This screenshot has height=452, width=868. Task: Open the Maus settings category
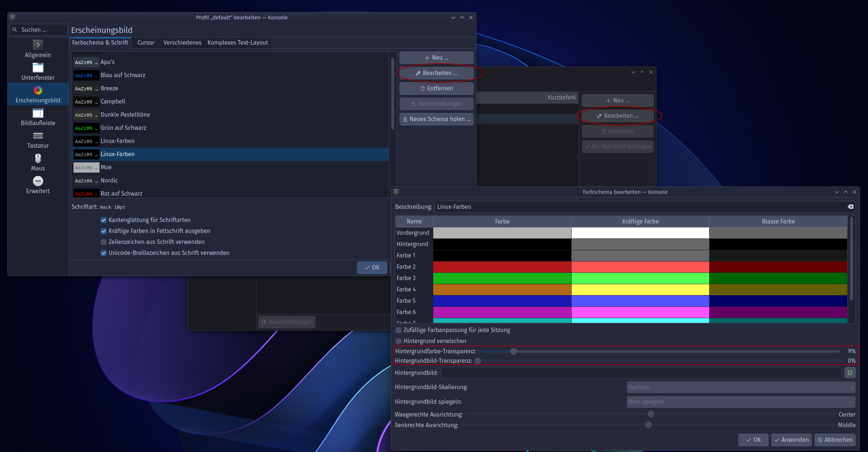38,163
